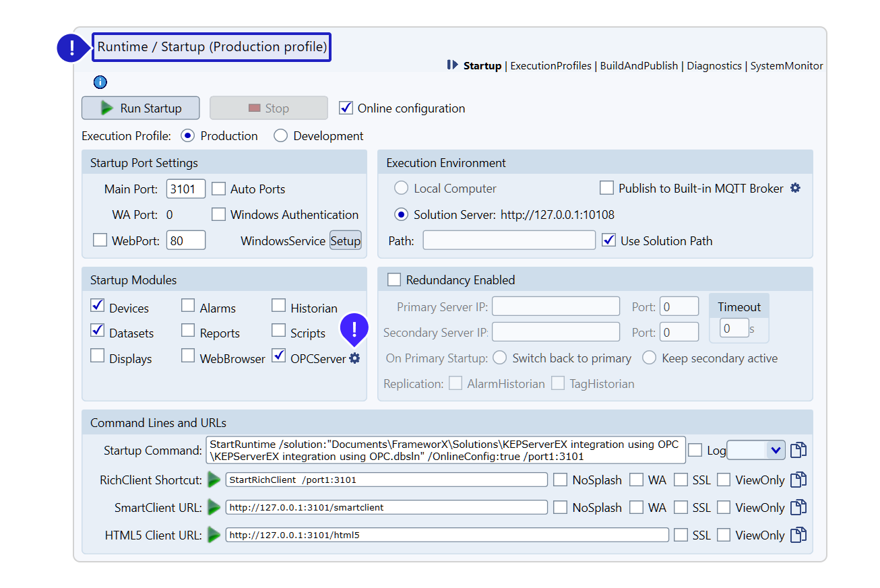Click the RichClient Shortcut text field
Screen dimensions: 880x588
[387, 480]
